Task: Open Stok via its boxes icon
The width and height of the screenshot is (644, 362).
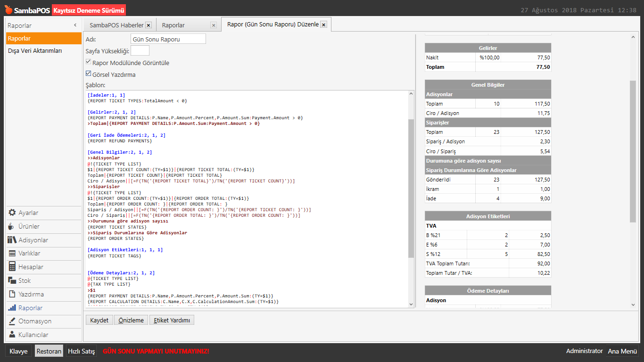Action: (12, 280)
